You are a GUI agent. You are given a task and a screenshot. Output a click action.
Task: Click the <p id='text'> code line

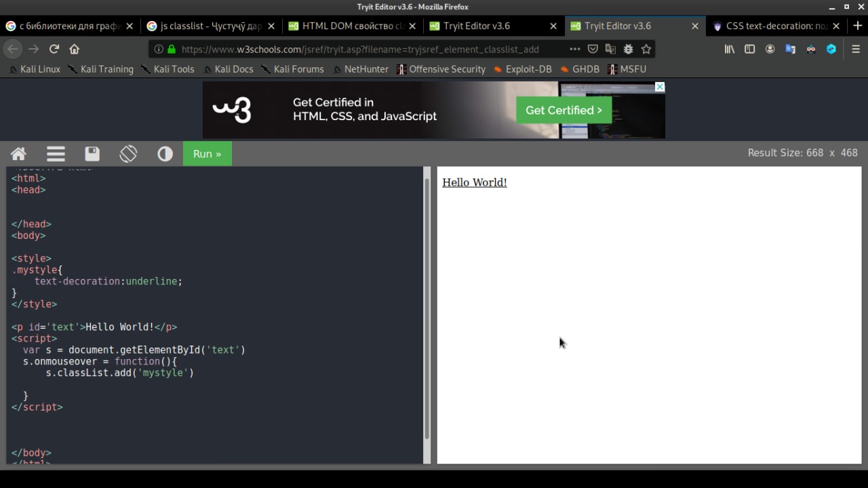(94, 327)
